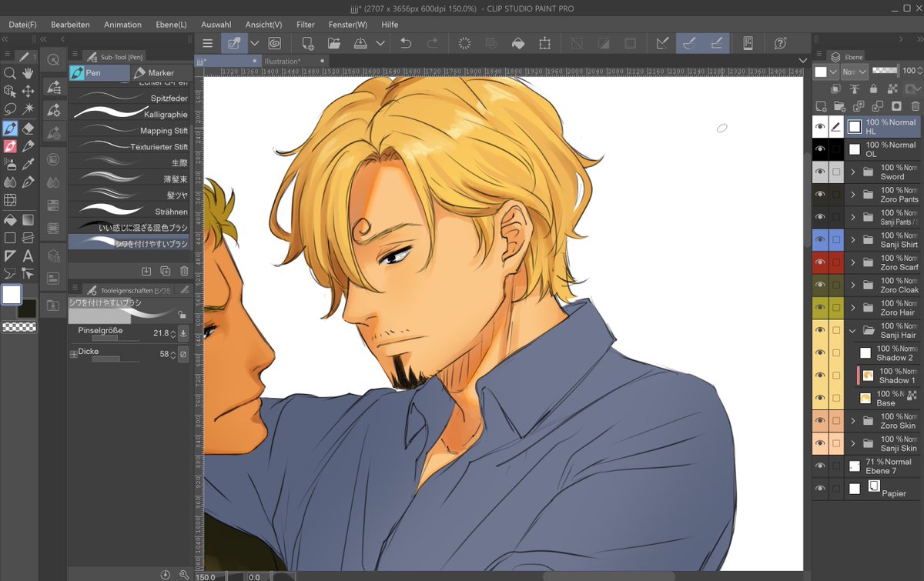The height and width of the screenshot is (581, 924).
Task: Select the Auto select magic wand tool
Action: (x=28, y=109)
